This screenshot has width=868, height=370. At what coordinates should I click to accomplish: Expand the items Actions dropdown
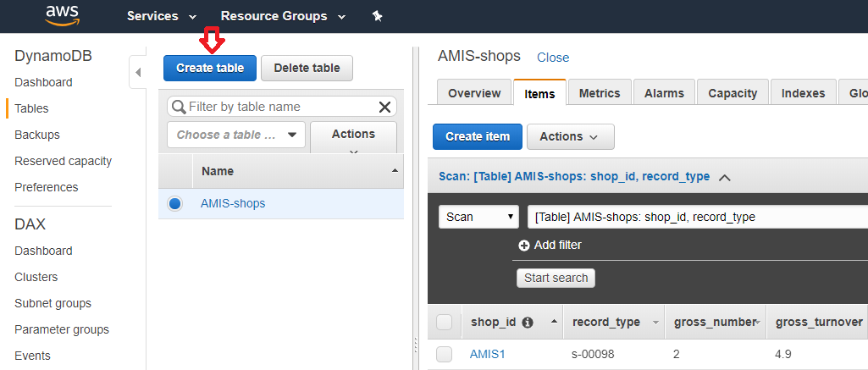[570, 136]
